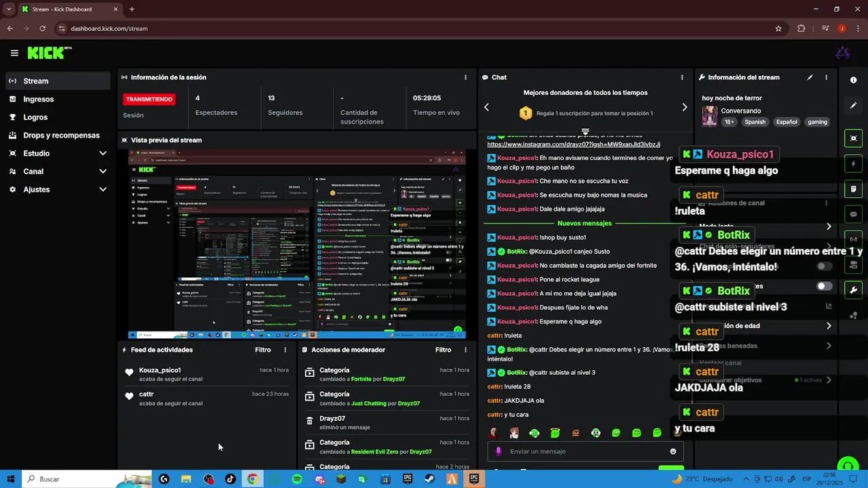This screenshot has height=488, width=868.
Task: Toggle the wrench panel icon in right rail
Action: [x=853, y=290]
